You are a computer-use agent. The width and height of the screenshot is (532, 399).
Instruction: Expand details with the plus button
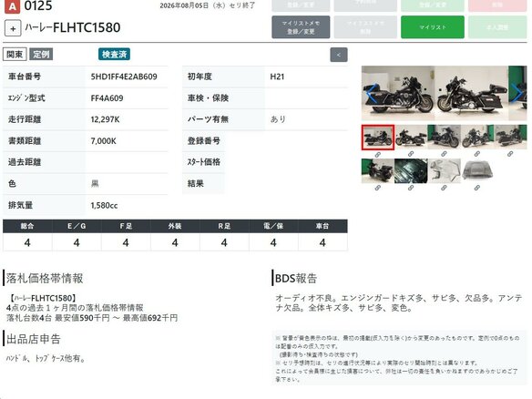13,28
